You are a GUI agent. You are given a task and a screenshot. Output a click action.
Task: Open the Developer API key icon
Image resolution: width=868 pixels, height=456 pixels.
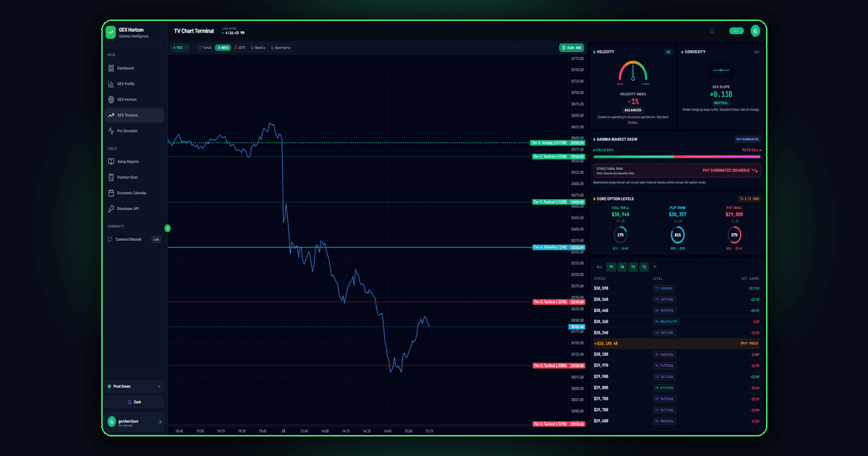click(111, 208)
